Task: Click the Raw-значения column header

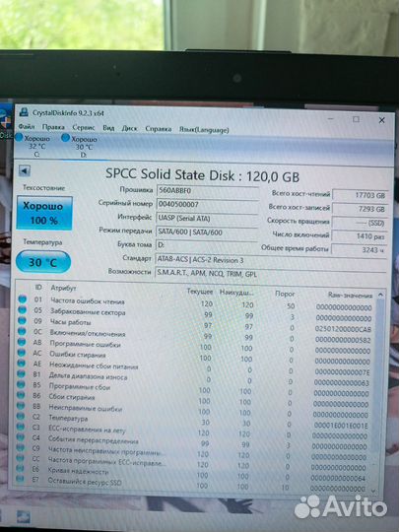Action: coord(350,296)
